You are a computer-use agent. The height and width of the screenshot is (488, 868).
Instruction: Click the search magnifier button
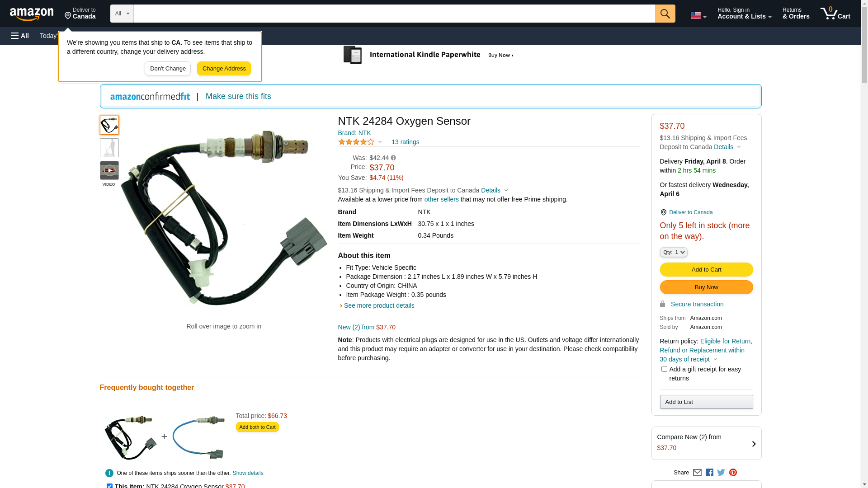(665, 14)
